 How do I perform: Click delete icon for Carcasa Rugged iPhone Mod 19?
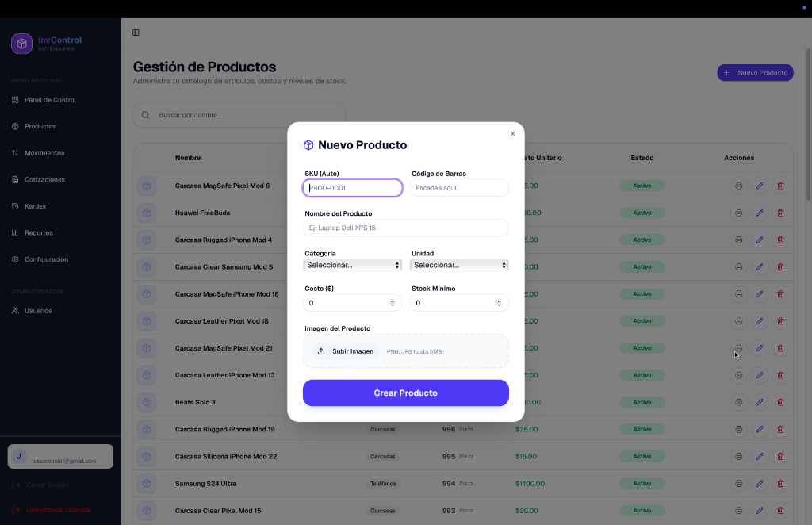(x=780, y=429)
